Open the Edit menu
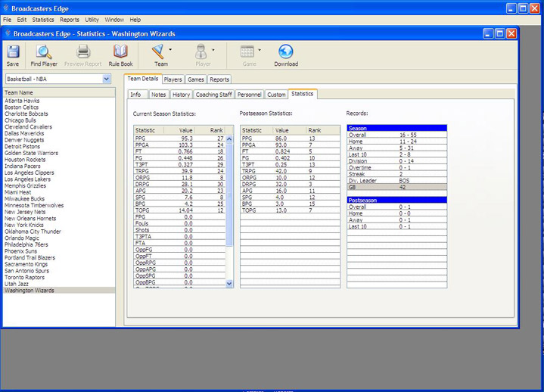This screenshot has width=544, height=392. pyautogui.click(x=21, y=20)
